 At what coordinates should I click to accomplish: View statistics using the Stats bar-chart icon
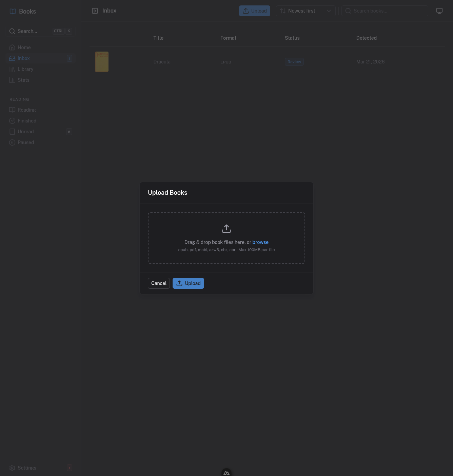[12, 80]
